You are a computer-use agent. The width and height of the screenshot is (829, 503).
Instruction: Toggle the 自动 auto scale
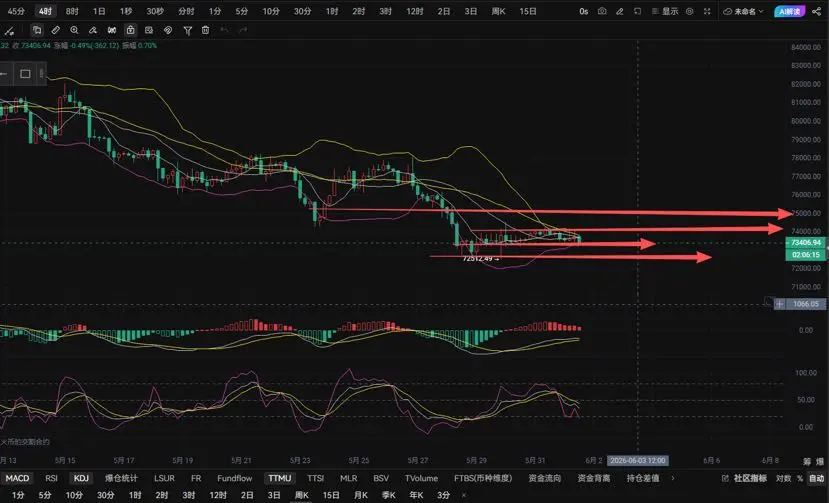tap(816, 478)
